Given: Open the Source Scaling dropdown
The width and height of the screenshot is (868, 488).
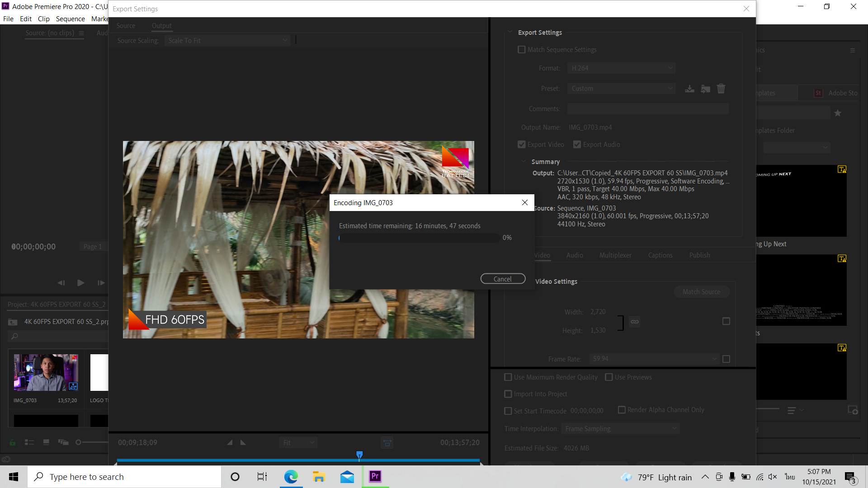Looking at the screenshot, I should pos(227,41).
